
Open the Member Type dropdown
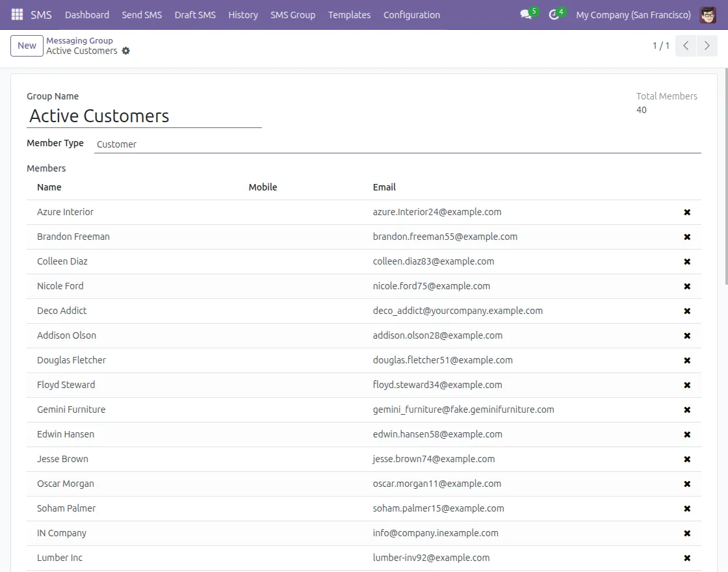(x=396, y=144)
